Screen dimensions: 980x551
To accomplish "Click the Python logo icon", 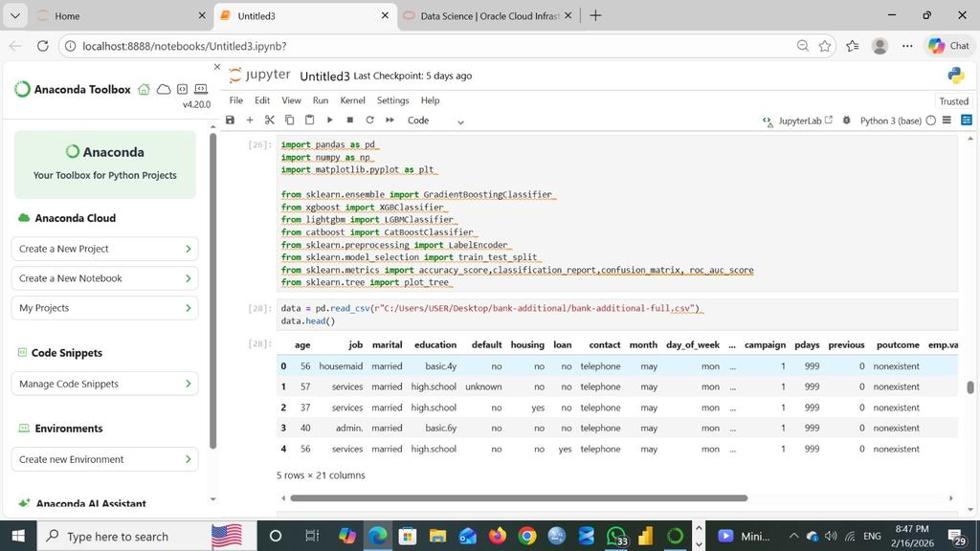I will point(956,76).
